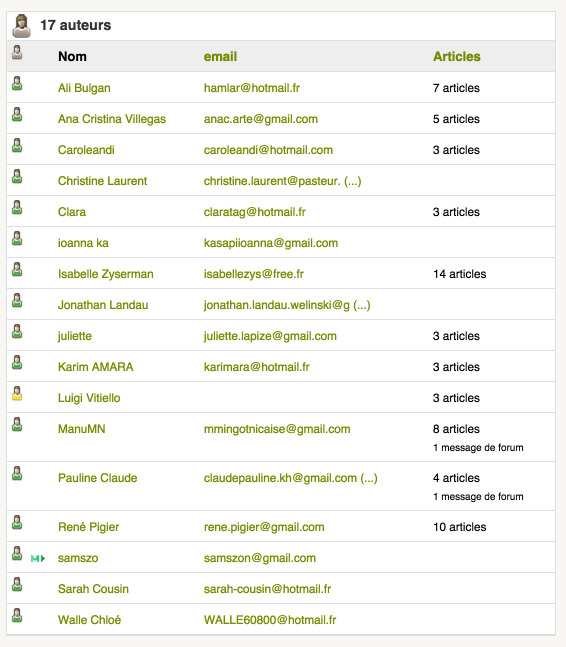
Task: Click the status icon beside René Pigier
Action: tap(17, 522)
